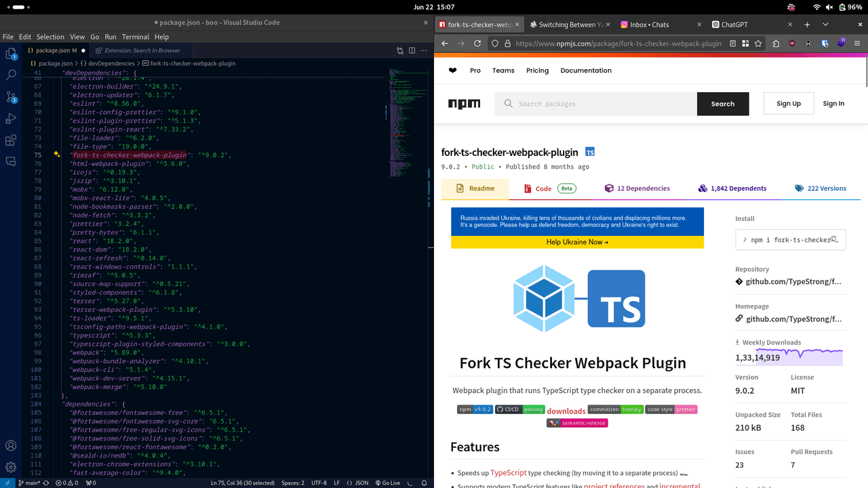Select JSON language mode in status bar
868x488 pixels.
point(358,483)
